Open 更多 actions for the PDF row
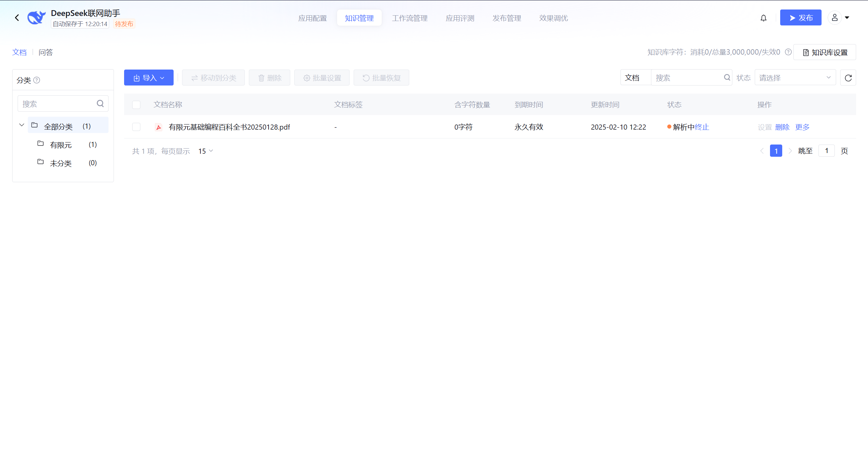Screen dimensions: 868x457 click(802, 127)
